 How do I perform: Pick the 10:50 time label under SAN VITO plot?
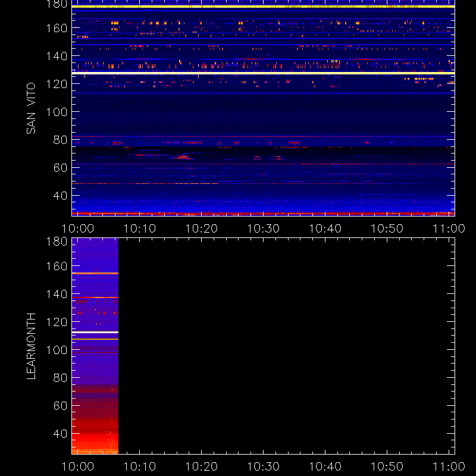click(x=387, y=228)
